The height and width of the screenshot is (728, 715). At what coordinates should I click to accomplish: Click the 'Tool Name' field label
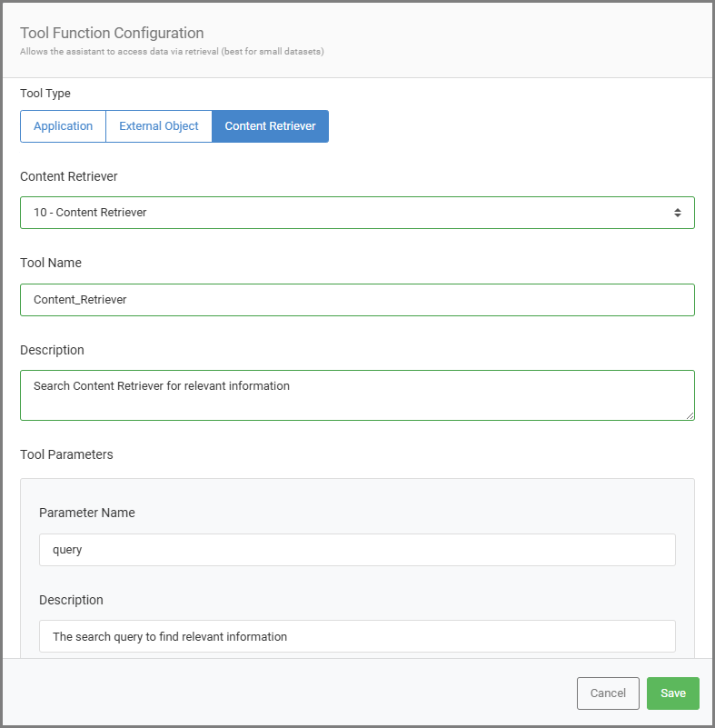(x=51, y=263)
